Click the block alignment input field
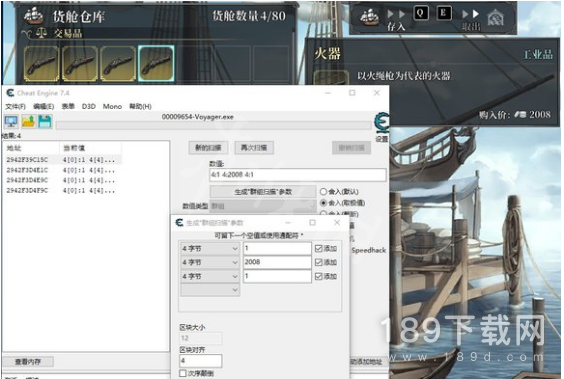 pos(200,361)
